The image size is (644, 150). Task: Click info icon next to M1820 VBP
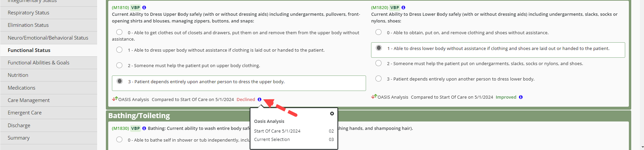tap(403, 7)
